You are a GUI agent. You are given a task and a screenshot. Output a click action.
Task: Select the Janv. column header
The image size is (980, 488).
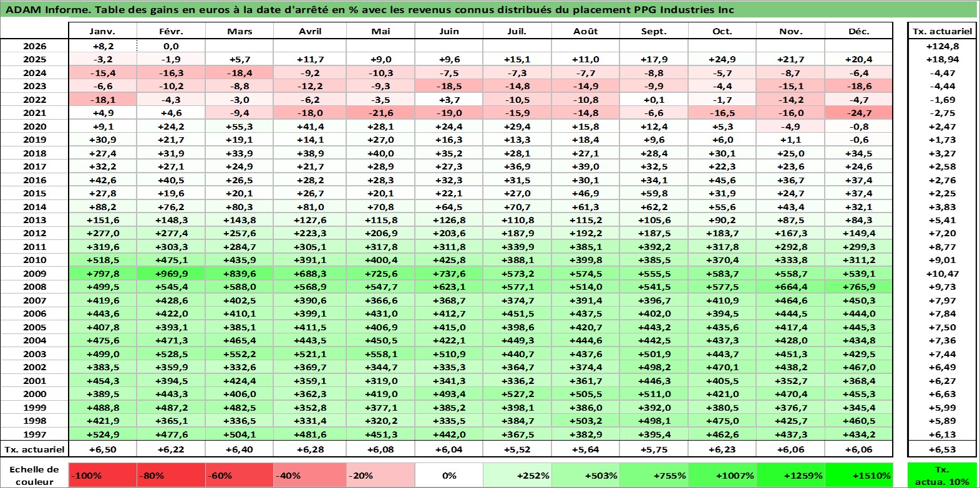(102, 31)
